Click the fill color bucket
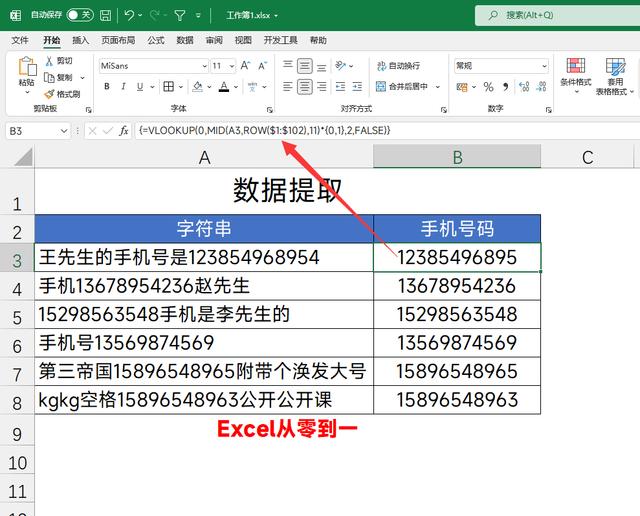 click(x=198, y=87)
